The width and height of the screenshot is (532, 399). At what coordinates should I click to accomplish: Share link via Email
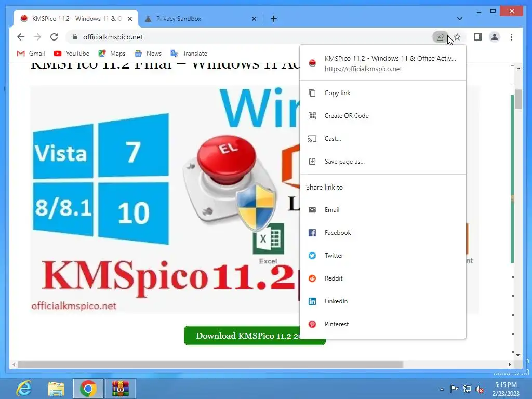click(383, 210)
